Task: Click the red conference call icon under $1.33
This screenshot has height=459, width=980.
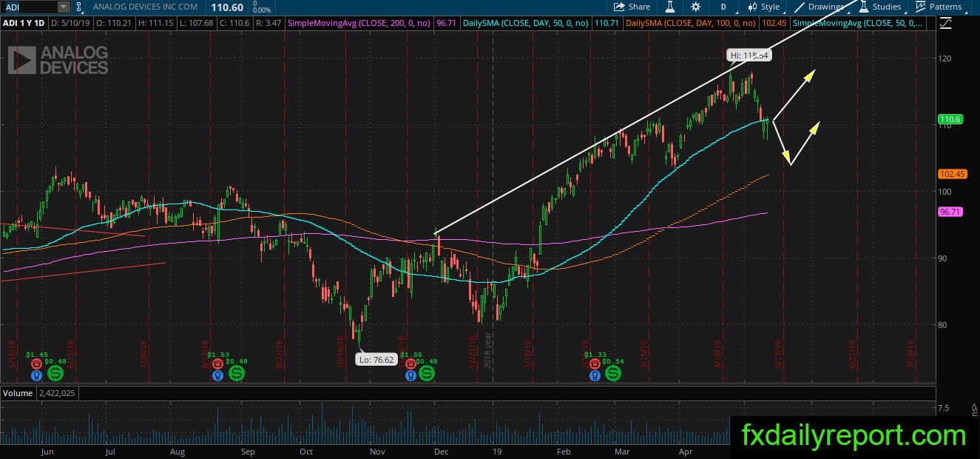Action: coord(595,363)
